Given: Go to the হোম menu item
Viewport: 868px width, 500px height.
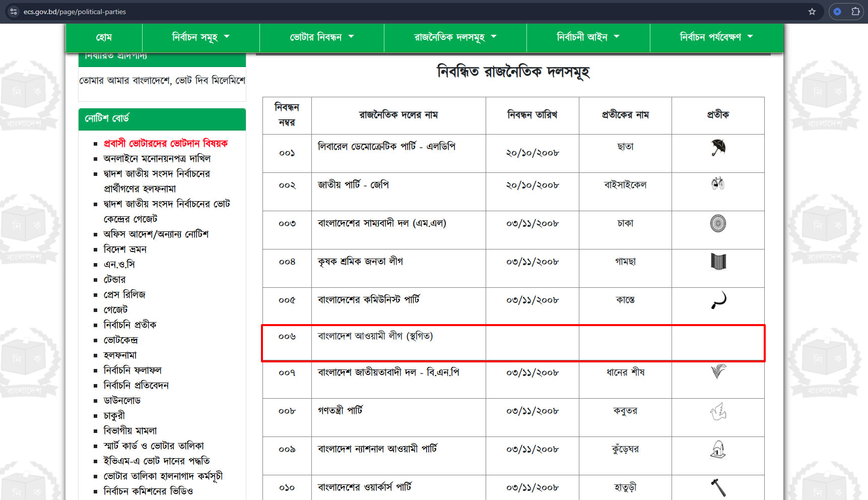Looking at the screenshot, I should [x=104, y=37].
